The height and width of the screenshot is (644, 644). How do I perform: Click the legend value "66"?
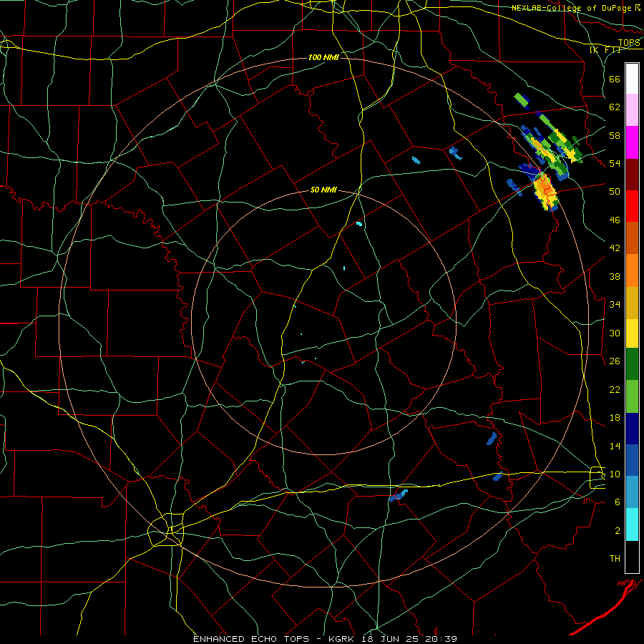pos(615,79)
